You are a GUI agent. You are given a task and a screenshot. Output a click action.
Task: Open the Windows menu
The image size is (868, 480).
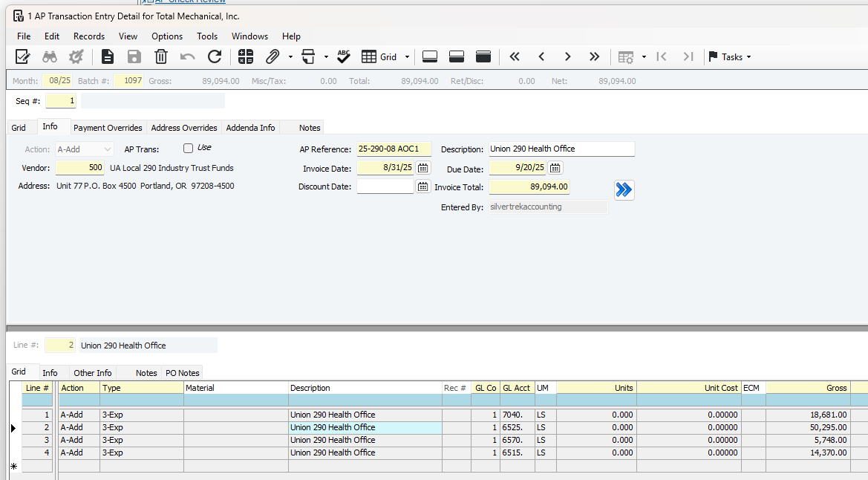pos(249,36)
